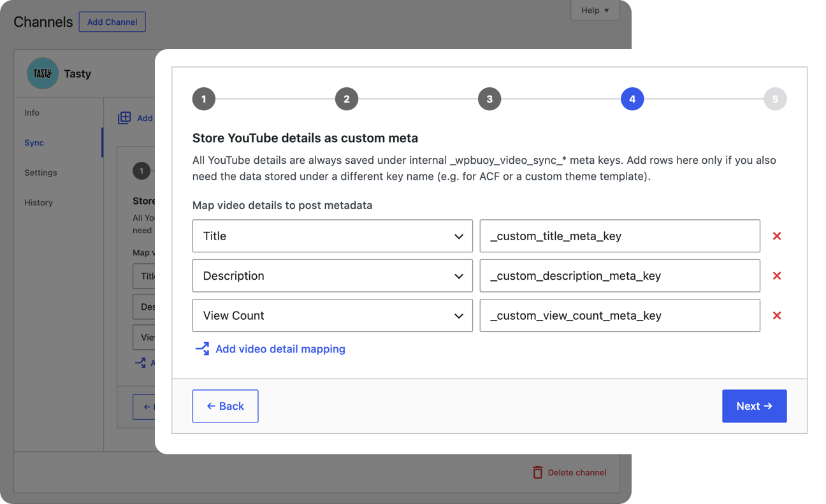
Task: Edit the _custom_title_meta_key field
Action: [x=620, y=236]
